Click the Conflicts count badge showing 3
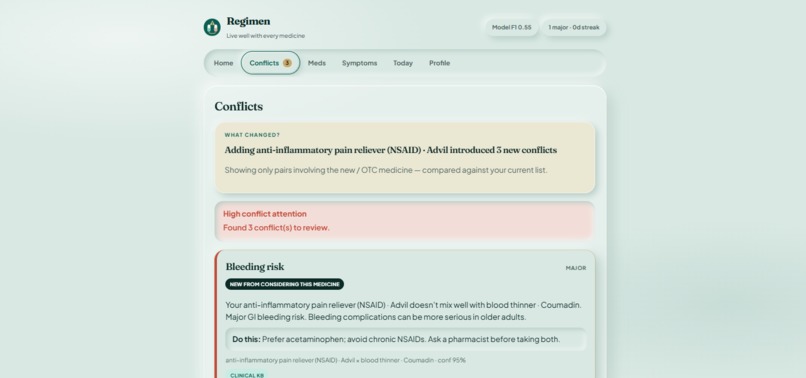 pyautogui.click(x=287, y=63)
